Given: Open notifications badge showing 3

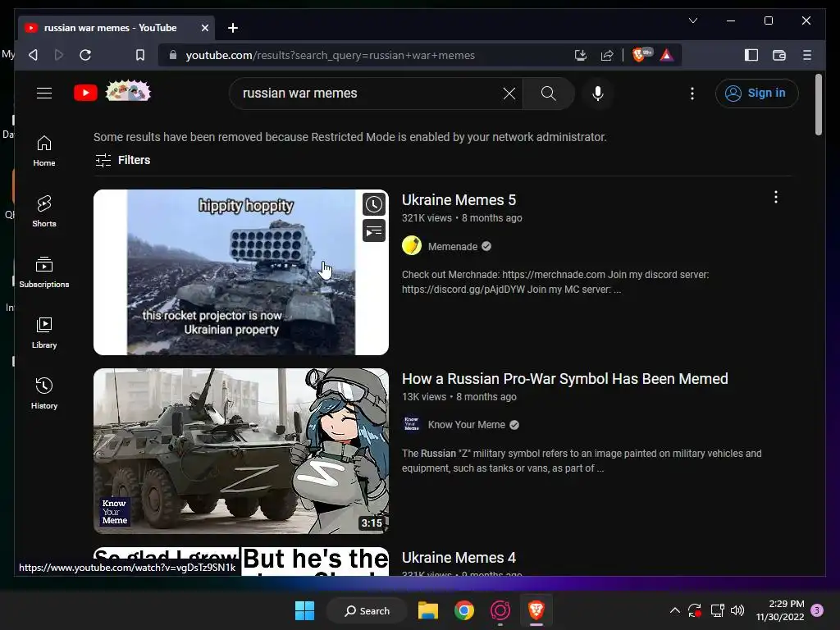Looking at the screenshot, I should [x=817, y=610].
